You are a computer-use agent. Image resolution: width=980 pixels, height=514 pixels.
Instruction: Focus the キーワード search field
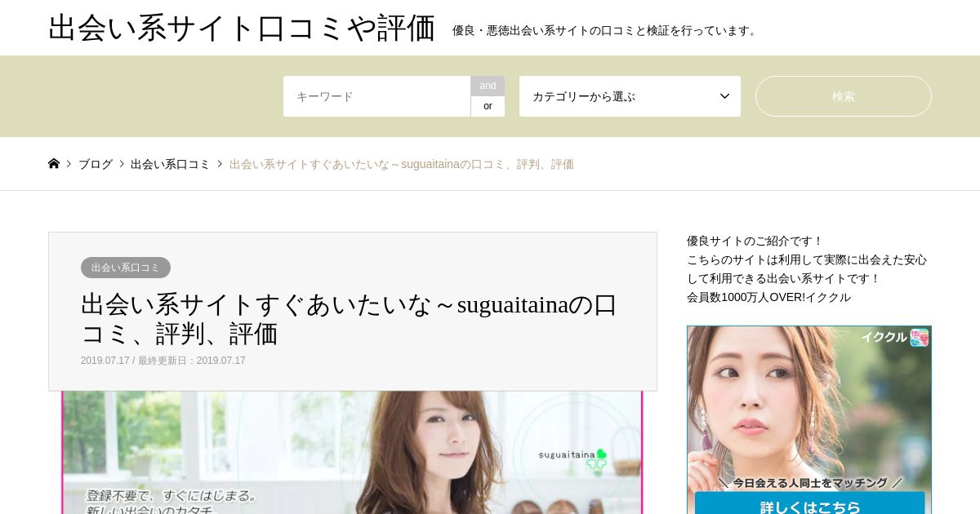pos(376,96)
